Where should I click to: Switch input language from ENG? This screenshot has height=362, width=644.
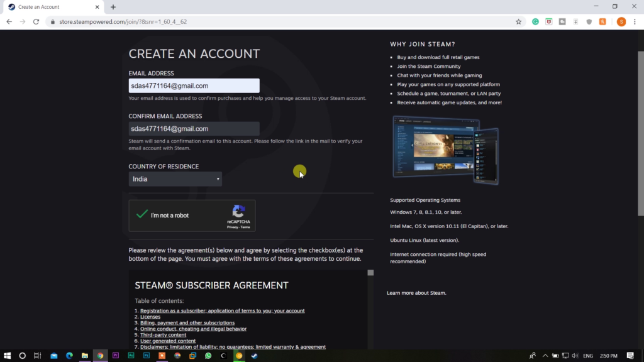click(588, 356)
